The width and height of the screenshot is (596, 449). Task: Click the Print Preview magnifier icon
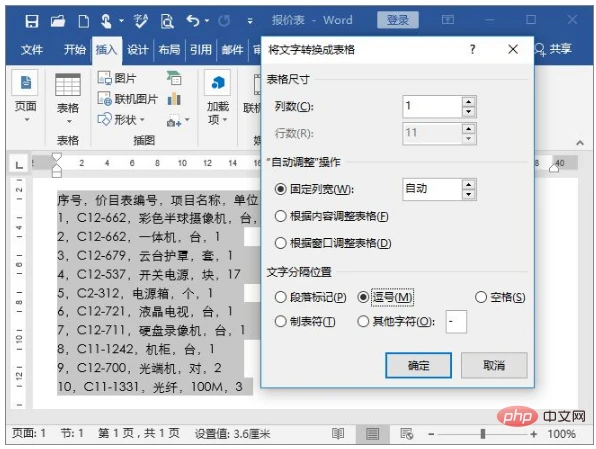pyautogui.click(x=167, y=21)
